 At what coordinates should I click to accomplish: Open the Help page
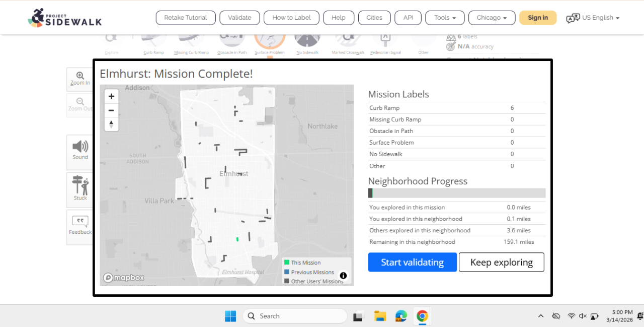pos(339,18)
